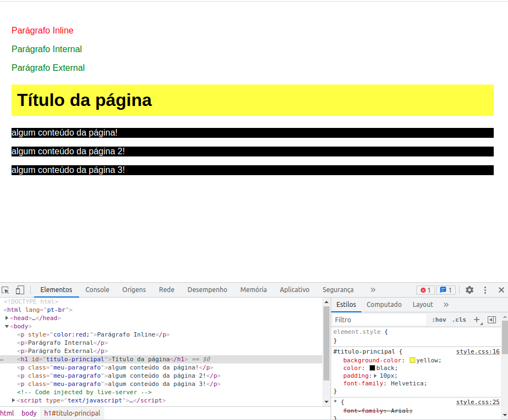Open the three-dot DevTools menu
This screenshot has height=420, width=508.
pos(485,290)
